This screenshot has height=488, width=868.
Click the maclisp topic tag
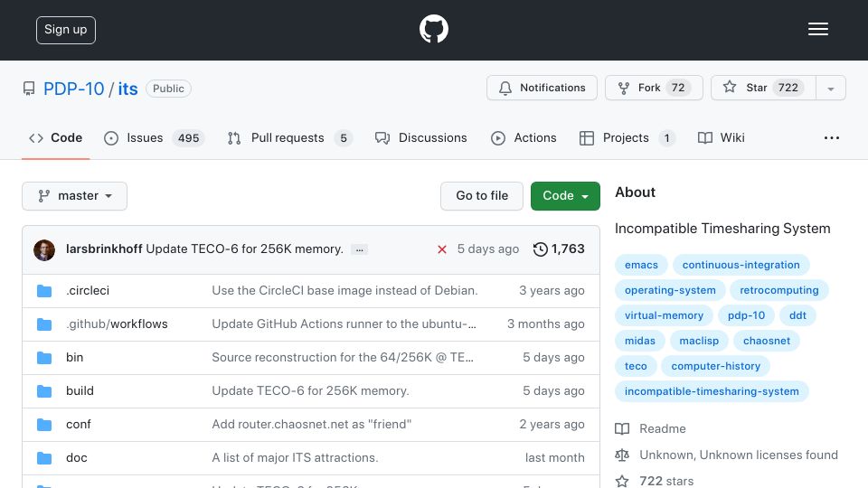click(699, 341)
